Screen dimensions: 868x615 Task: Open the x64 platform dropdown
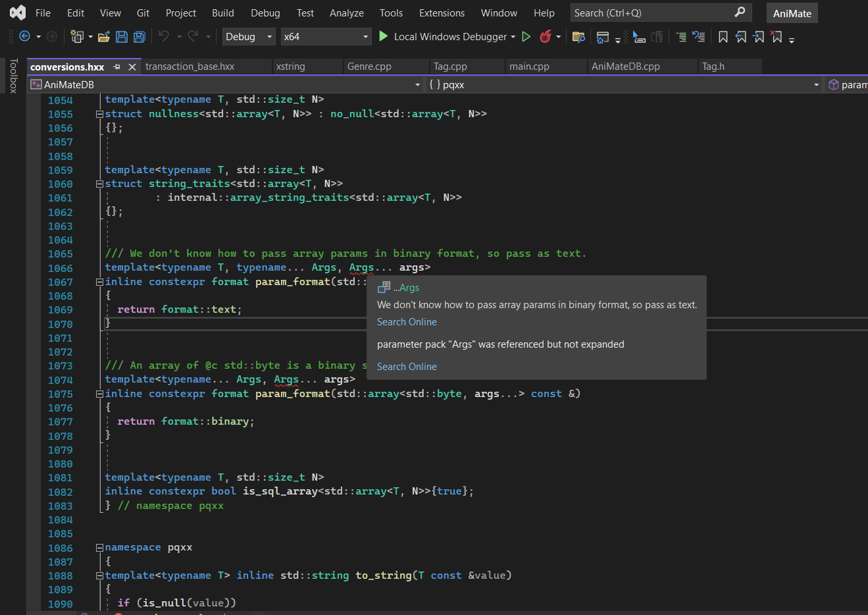pos(326,37)
